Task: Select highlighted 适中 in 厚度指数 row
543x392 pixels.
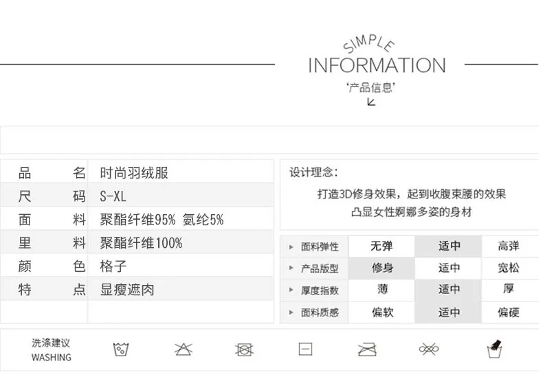Action: tap(448, 290)
